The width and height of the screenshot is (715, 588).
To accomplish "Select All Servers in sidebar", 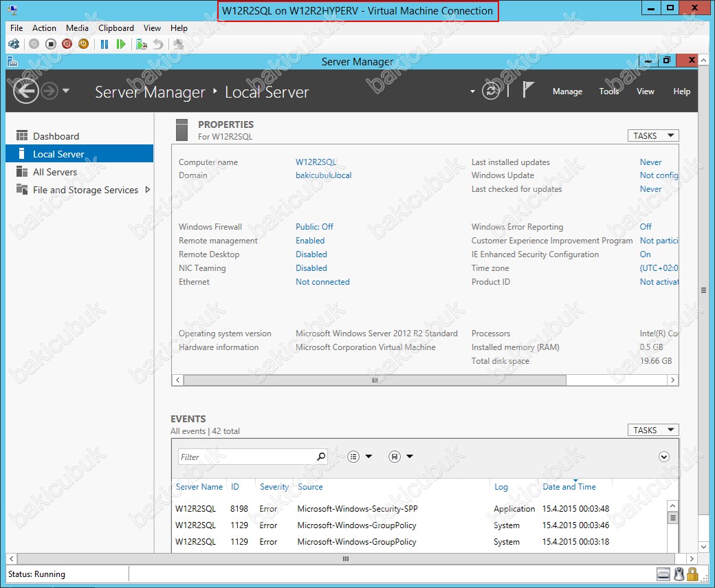I will pos(79,172).
